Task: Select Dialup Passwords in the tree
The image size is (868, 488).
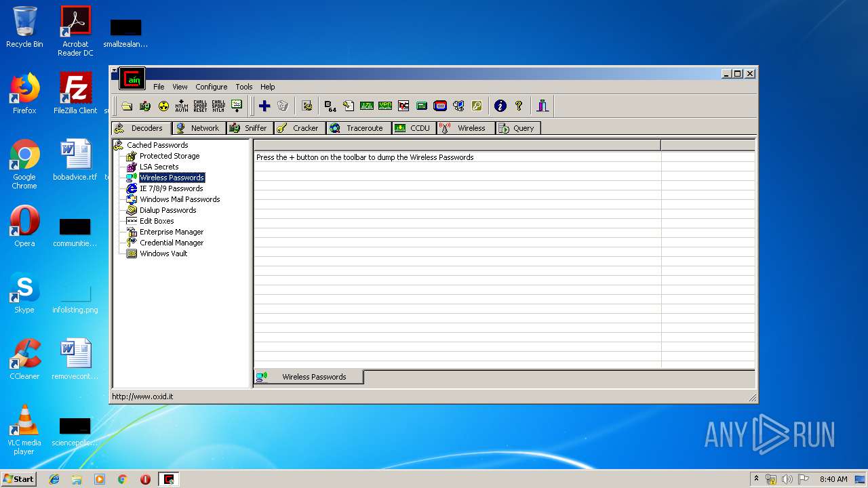Action: tap(168, 210)
